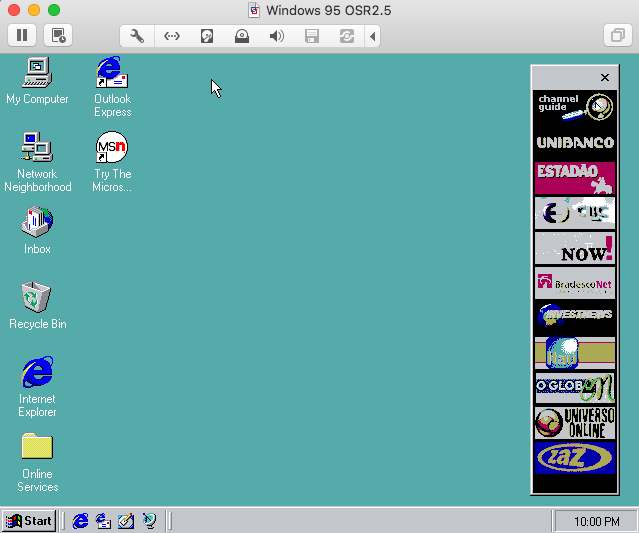Open the Windows Start menu
The image size is (639, 533).
point(29,521)
